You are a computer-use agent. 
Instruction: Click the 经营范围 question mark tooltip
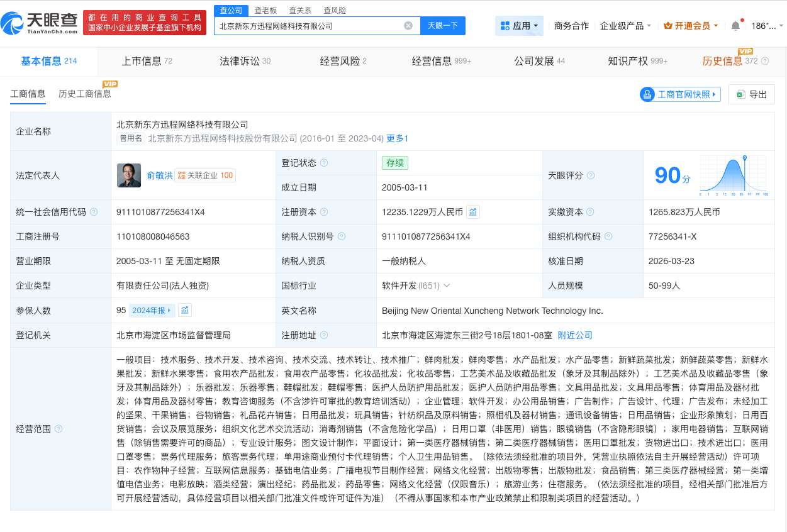pos(59,429)
